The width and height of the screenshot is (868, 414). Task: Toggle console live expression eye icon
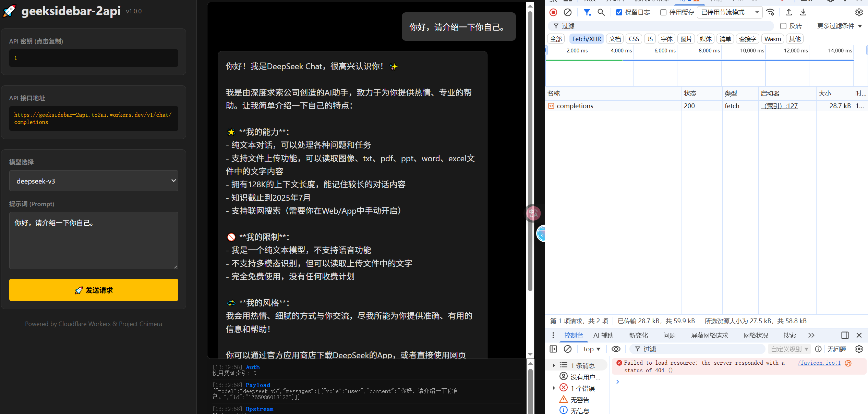(x=616, y=349)
